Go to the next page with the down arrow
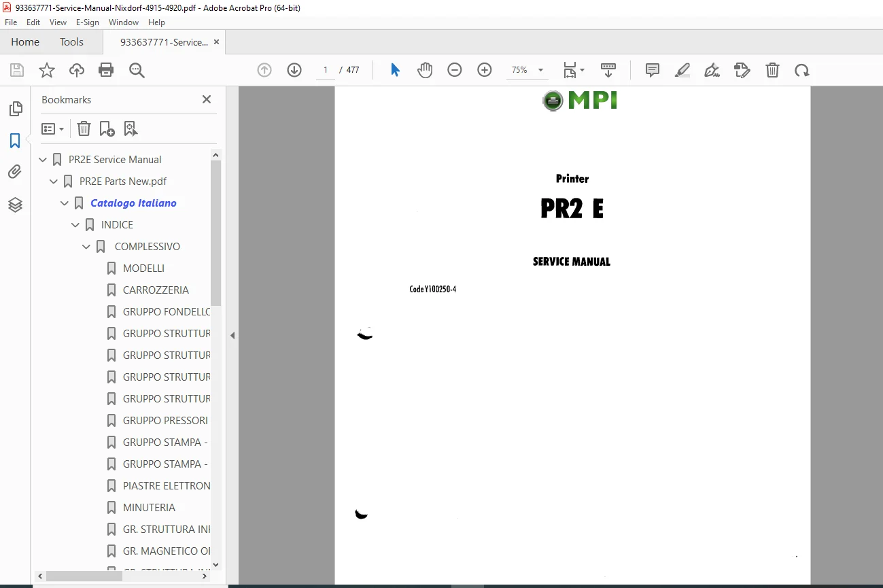Screen dimensions: 883x588 (294, 70)
